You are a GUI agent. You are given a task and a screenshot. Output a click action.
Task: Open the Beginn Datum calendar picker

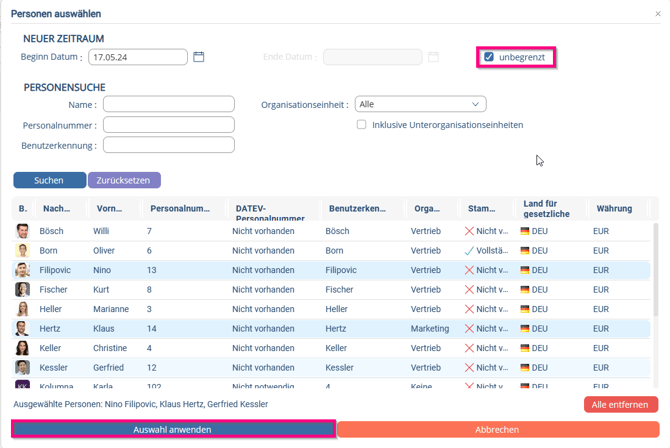[x=199, y=57]
